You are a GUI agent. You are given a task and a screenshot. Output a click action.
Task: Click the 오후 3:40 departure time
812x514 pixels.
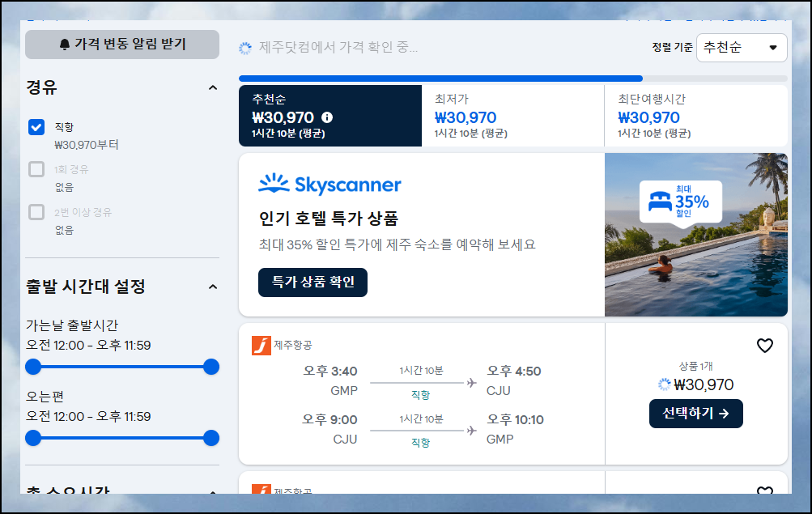(x=330, y=372)
